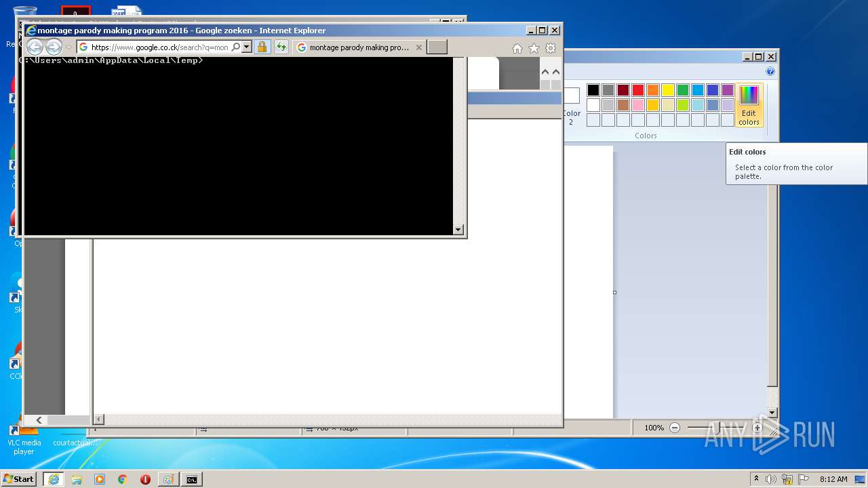Pick the rose pink color swatch

click(638, 105)
